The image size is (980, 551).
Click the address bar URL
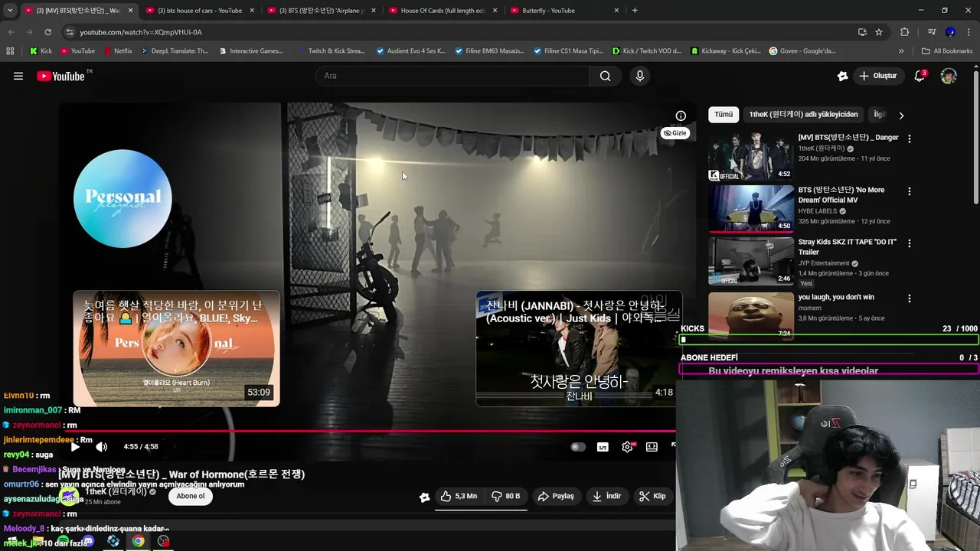(x=141, y=32)
